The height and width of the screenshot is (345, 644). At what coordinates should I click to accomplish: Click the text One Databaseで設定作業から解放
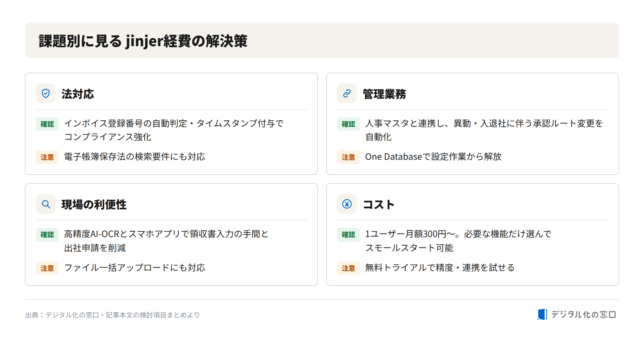433,157
